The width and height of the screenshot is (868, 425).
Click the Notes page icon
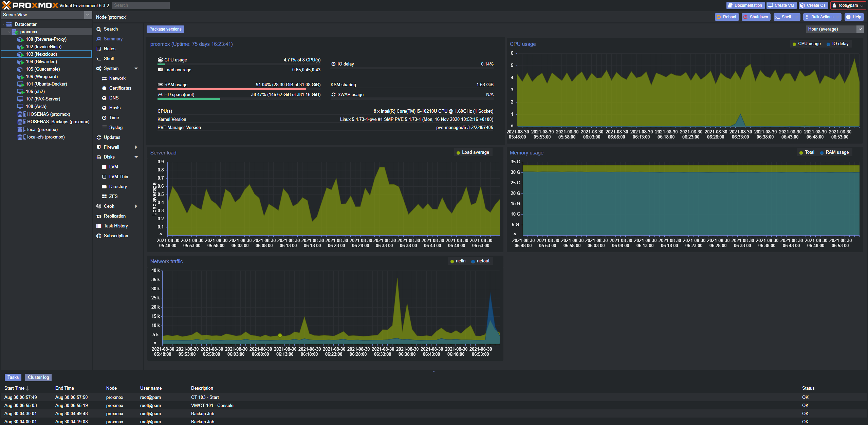click(x=99, y=49)
